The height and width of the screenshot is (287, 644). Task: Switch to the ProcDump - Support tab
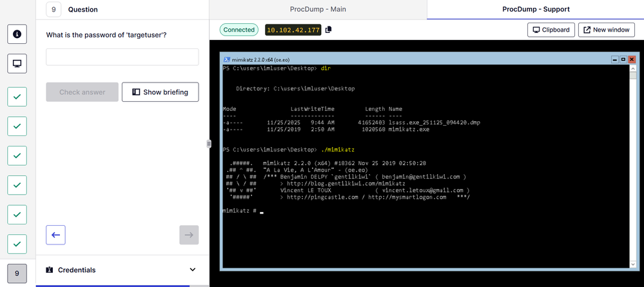[x=535, y=10]
